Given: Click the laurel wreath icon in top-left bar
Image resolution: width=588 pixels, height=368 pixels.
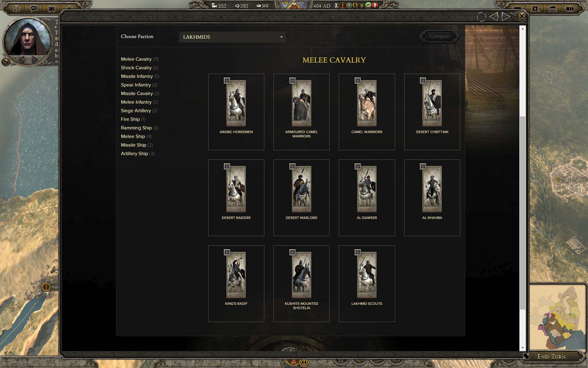Looking at the screenshot, I should pyautogui.click(x=16, y=8).
